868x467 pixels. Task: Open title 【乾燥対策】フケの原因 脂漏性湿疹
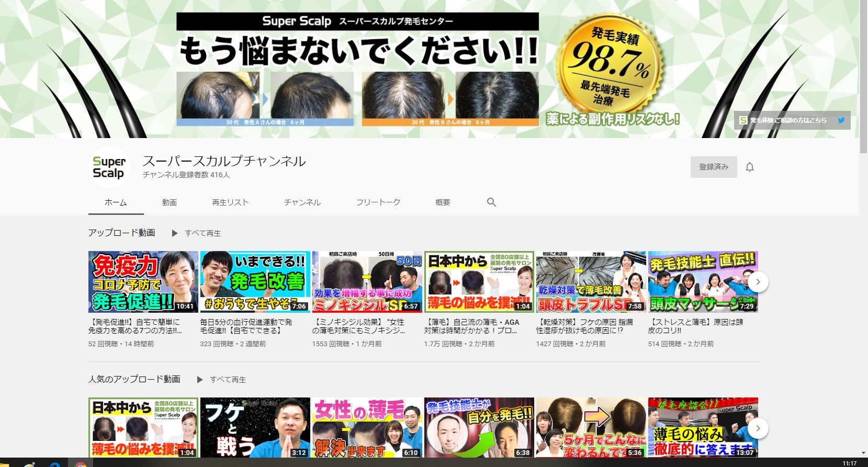[x=585, y=326]
